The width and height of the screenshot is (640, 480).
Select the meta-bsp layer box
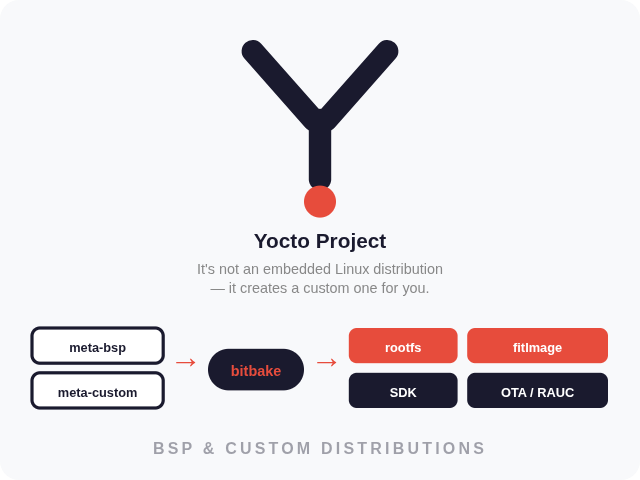[98, 346]
